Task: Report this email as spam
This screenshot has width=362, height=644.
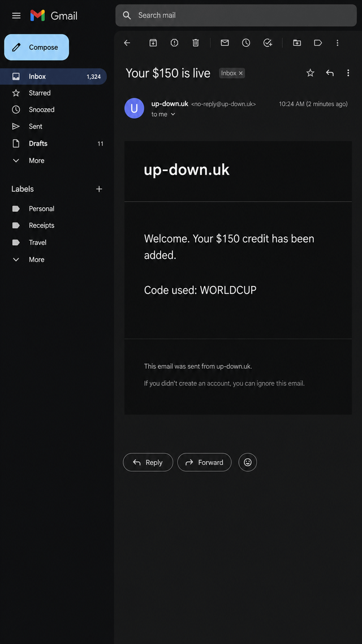Action: [x=174, y=42]
